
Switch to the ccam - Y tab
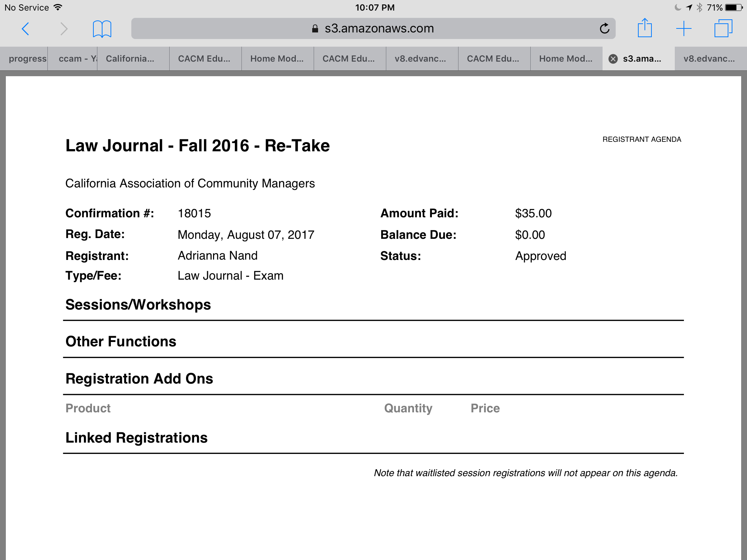73,59
